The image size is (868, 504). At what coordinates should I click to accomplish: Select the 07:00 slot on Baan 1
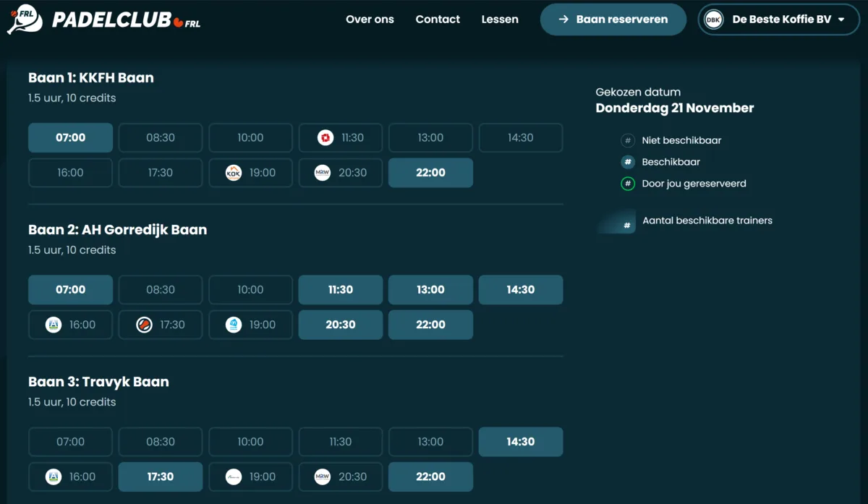pos(70,137)
